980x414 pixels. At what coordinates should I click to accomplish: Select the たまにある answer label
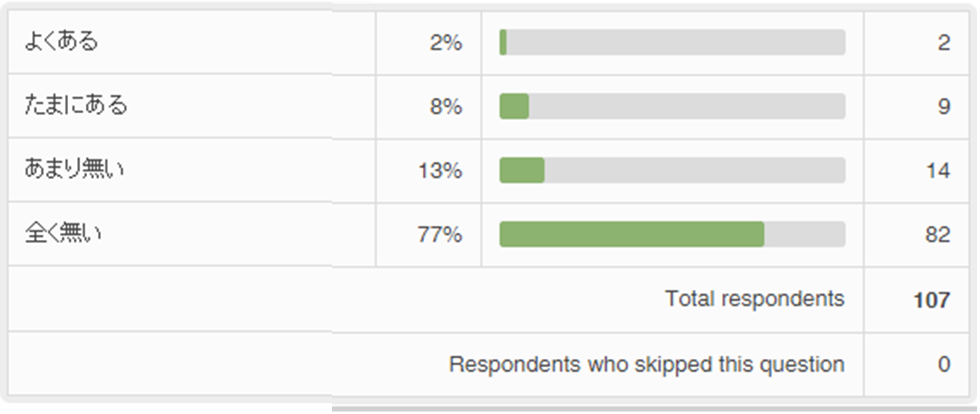coord(76,105)
